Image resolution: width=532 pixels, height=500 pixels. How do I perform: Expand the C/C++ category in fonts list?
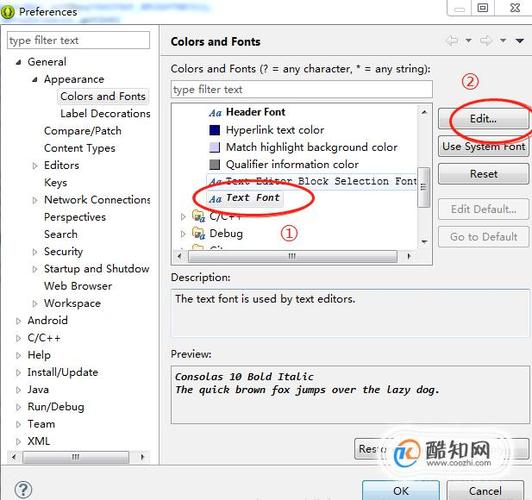pyautogui.click(x=183, y=216)
